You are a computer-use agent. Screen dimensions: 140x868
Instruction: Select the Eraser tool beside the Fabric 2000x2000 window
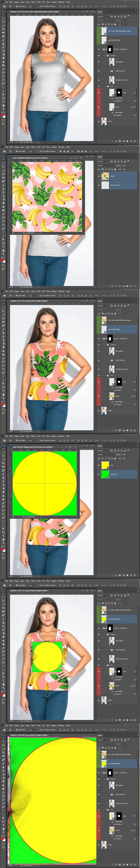coord(3,196)
